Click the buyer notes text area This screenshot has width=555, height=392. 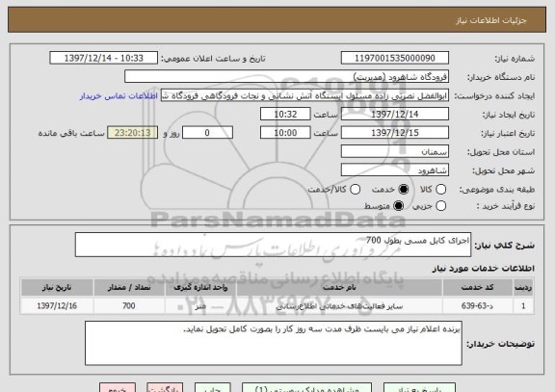coord(274,343)
